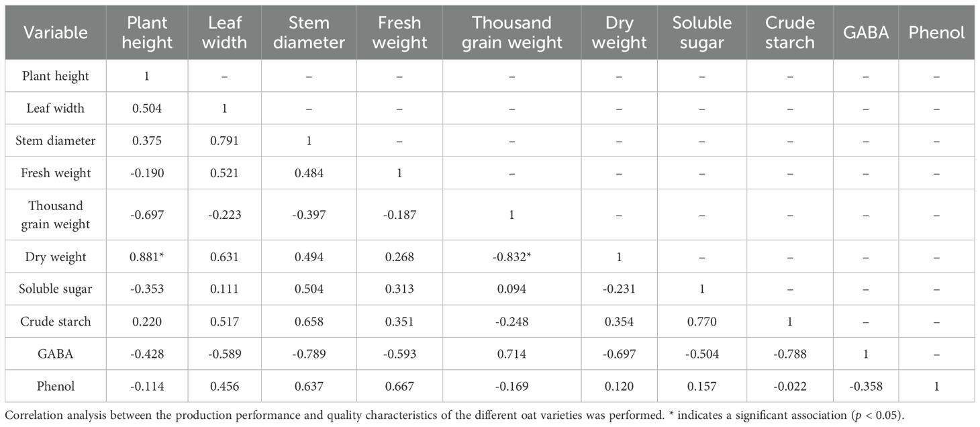980x427 pixels.
Task: Select the 0.375 cell under Plant height
Action: coord(146,140)
